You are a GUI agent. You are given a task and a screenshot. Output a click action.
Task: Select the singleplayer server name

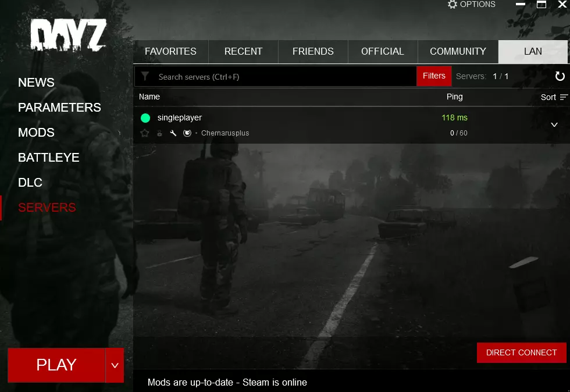pyautogui.click(x=180, y=118)
